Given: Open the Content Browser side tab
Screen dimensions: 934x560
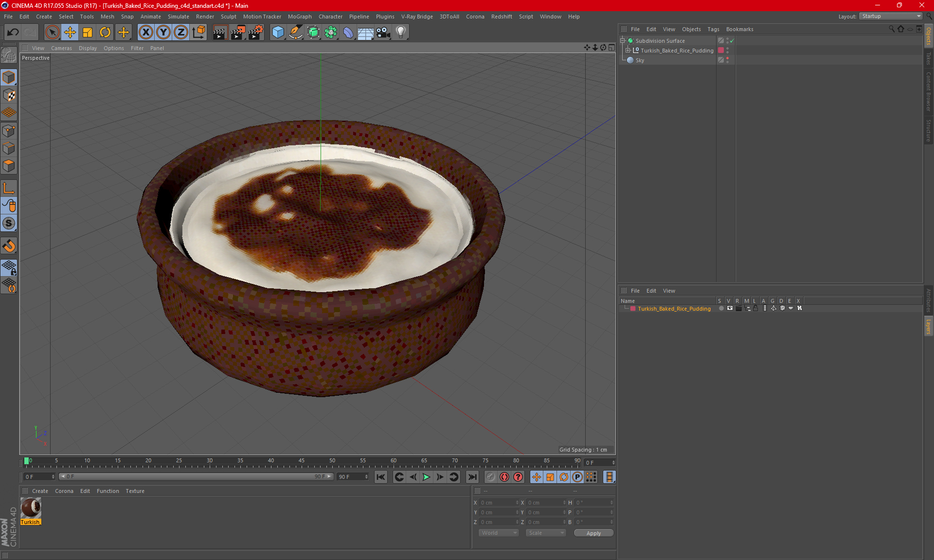Looking at the screenshot, I should pyautogui.click(x=929, y=91).
